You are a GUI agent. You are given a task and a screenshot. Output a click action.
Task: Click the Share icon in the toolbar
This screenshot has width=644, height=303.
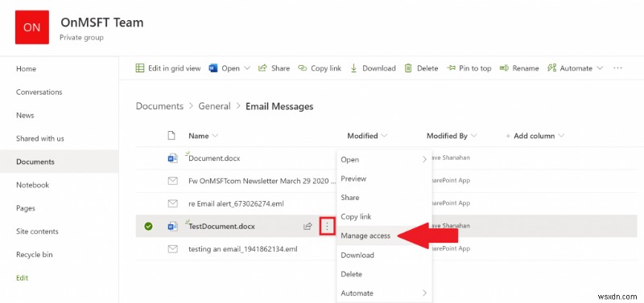(262, 68)
